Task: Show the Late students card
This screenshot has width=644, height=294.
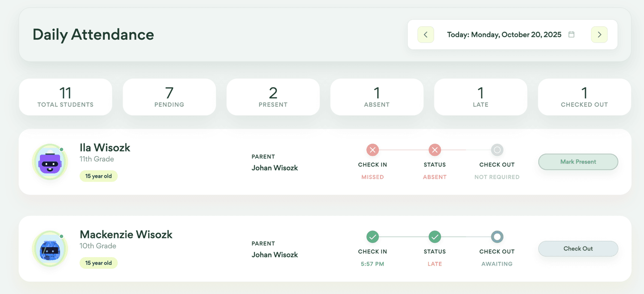Action: pyautogui.click(x=481, y=97)
